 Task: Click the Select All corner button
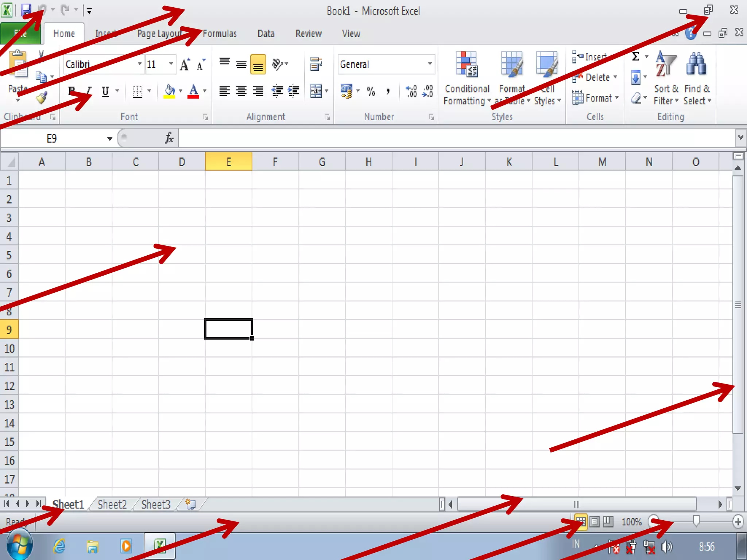pos(9,162)
